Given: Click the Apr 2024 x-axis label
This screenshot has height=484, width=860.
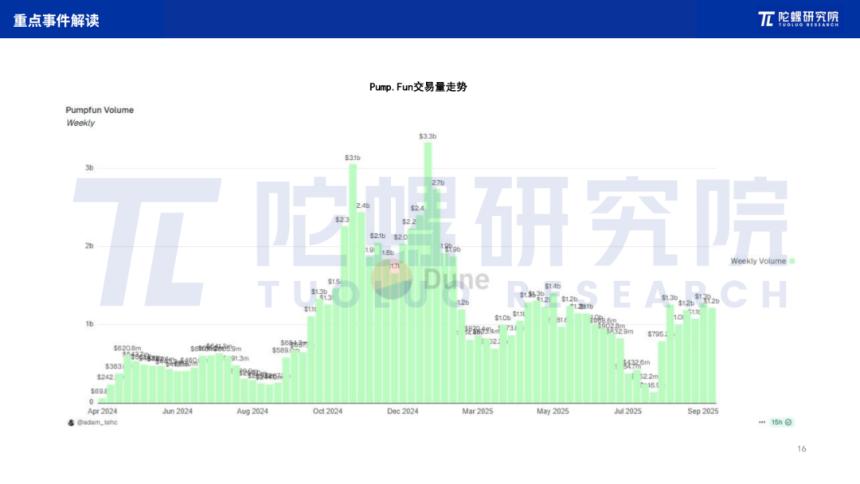Looking at the screenshot, I should (102, 411).
